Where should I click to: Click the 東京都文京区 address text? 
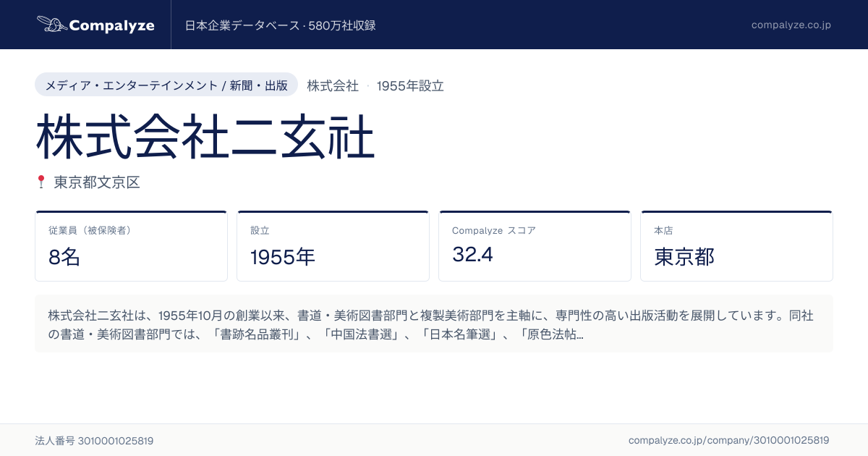pyautogui.click(x=97, y=182)
